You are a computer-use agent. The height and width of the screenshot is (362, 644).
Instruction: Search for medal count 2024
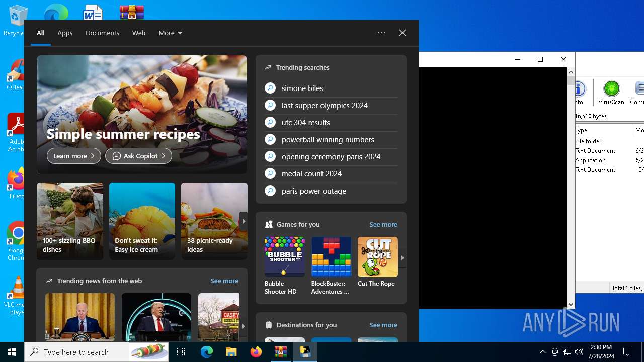tap(331, 173)
